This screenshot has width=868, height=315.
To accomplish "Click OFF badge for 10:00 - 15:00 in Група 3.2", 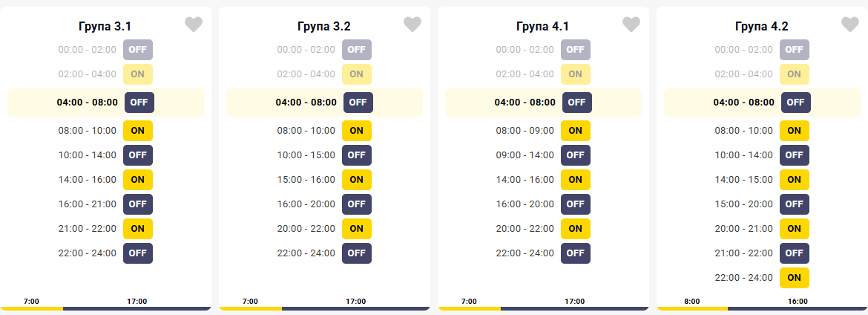I will coord(357,155).
